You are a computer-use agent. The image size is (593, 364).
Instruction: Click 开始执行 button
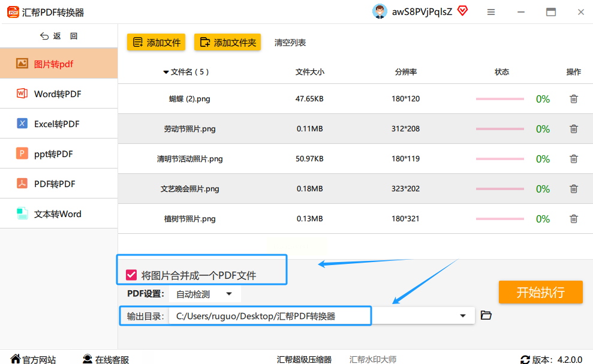[540, 291]
